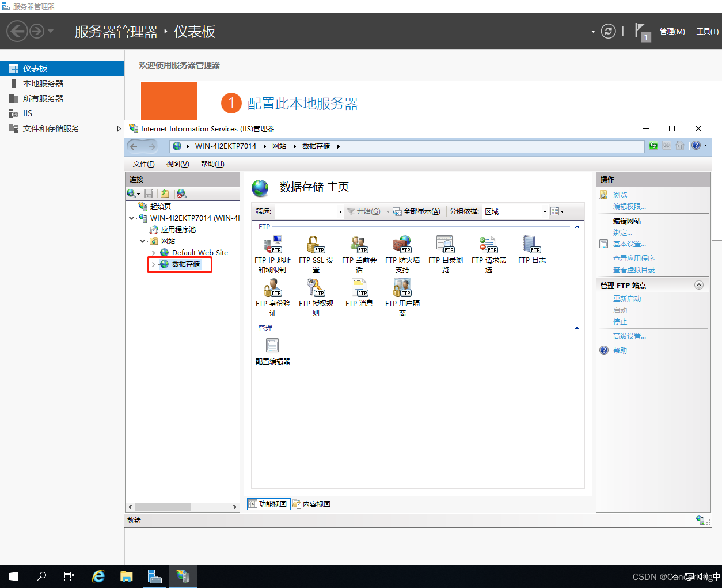The image size is (722, 588).
Task: Click 绑定... action link
Action: [x=622, y=233]
